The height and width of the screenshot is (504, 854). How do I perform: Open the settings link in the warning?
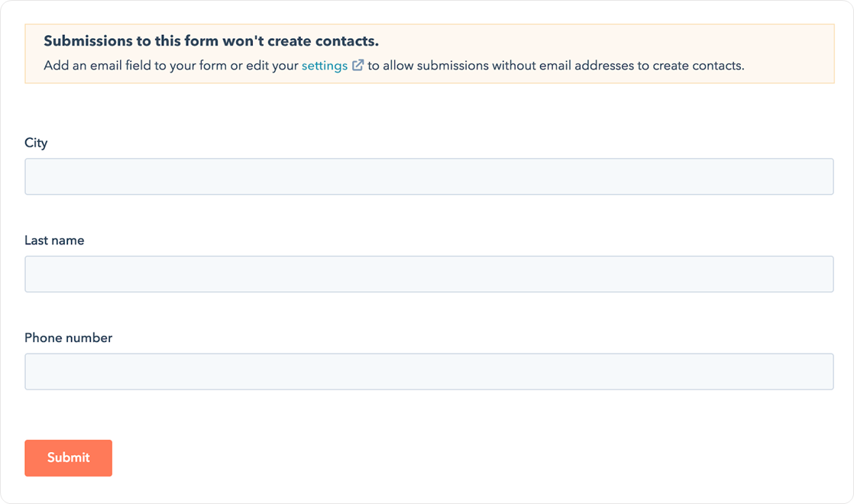coord(325,66)
